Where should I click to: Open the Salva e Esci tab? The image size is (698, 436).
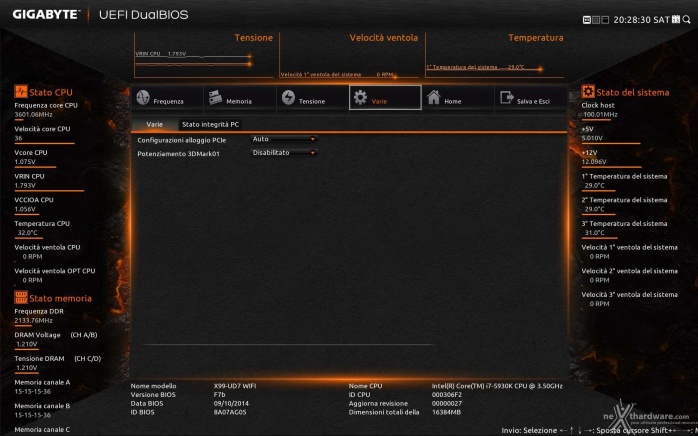point(531,98)
